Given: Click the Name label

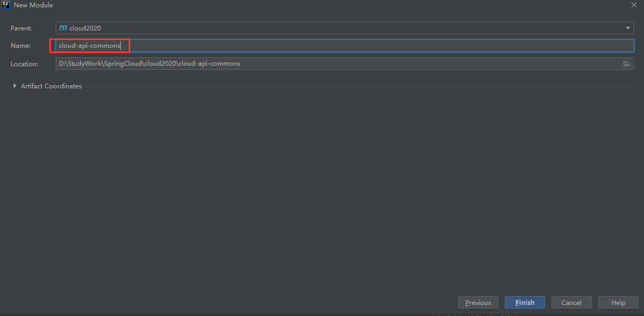Looking at the screenshot, I should pyautogui.click(x=20, y=46).
